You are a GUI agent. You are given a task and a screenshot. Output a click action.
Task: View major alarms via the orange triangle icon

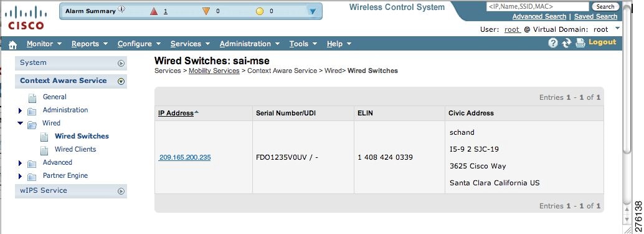coord(206,11)
